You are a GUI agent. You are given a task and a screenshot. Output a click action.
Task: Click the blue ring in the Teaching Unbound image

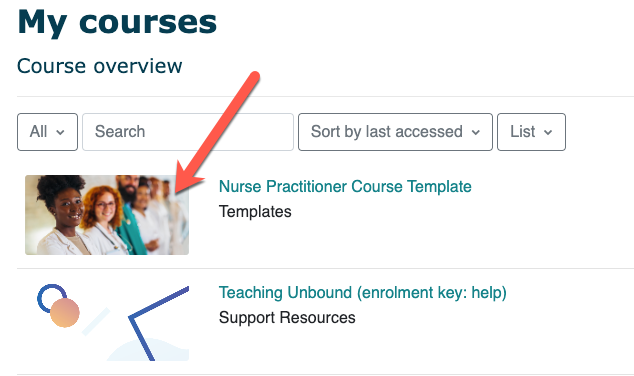(52, 298)
